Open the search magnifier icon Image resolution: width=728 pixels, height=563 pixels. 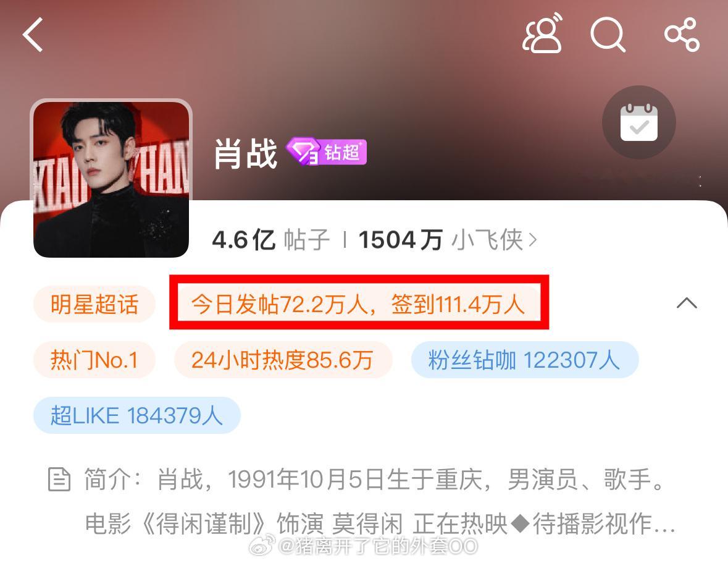(608, 35)
